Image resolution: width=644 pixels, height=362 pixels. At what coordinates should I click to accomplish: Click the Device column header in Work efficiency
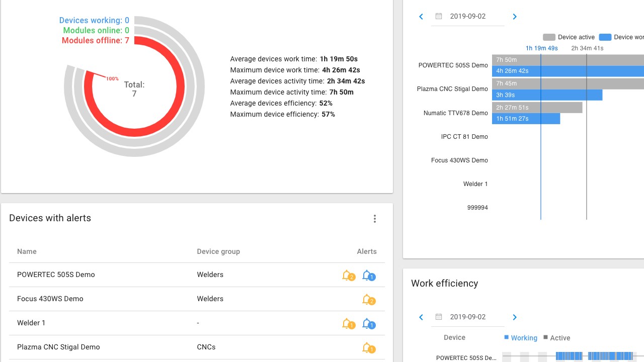pyautogui.click(x=454, y=338)
